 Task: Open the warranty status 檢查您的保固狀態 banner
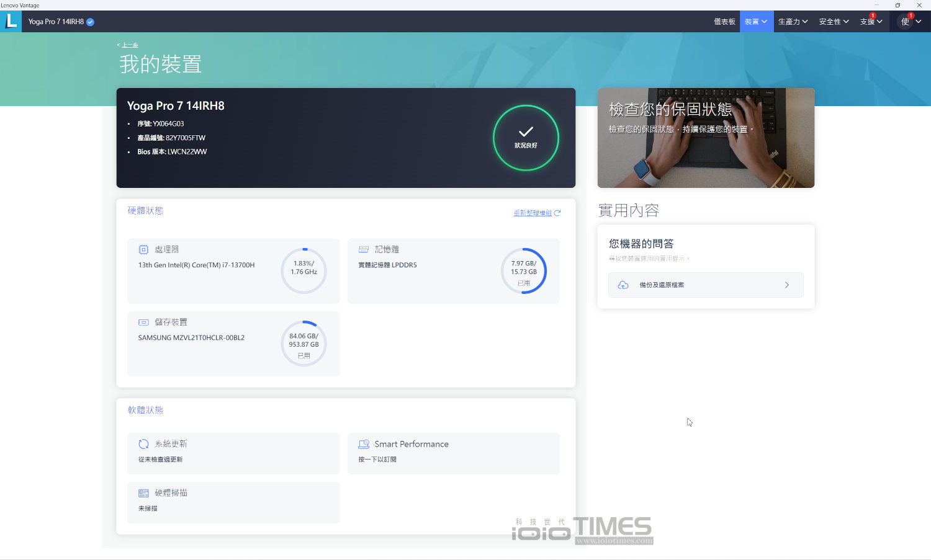(706, 138)
